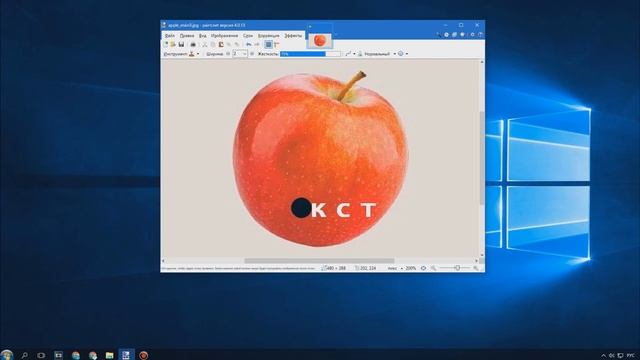Open the Коррекция menu
This screenshot has height=360, width=640.
pyautogui.click(x=269, y=36)
